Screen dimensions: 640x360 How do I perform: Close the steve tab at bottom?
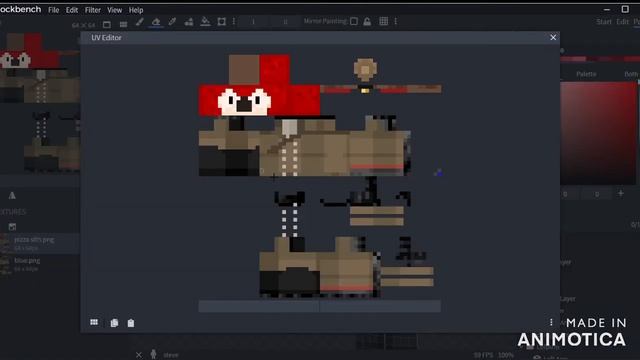[x=139, y=355]
